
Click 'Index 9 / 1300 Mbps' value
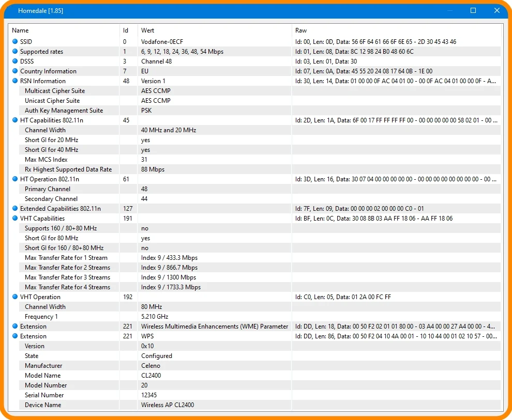[169, 277]
